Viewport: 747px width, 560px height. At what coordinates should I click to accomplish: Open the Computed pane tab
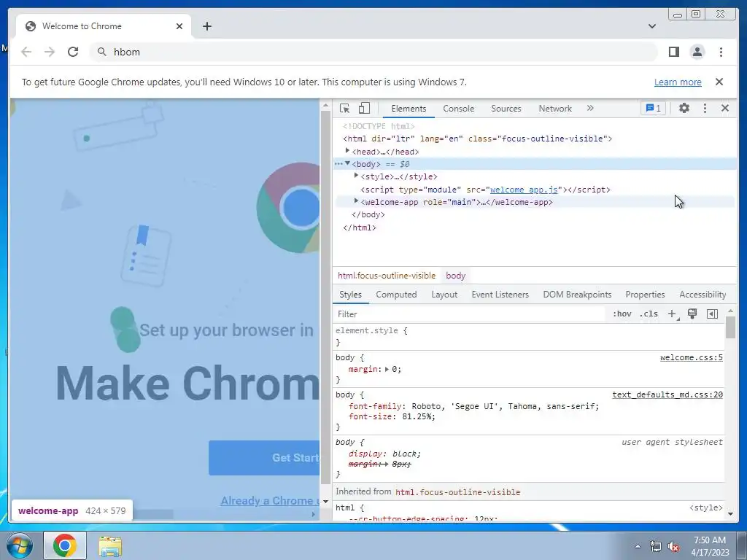pyautogui.click(x=396, y=295)
